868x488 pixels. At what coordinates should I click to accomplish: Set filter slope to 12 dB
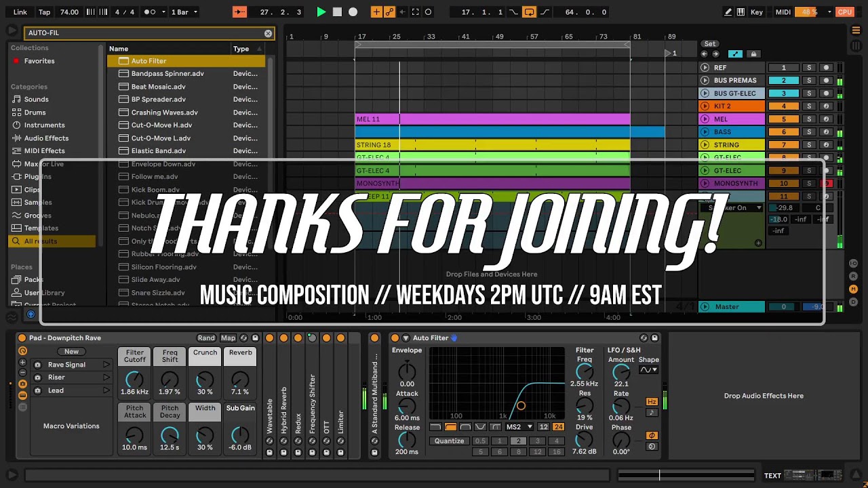click(x=543, y=427)
